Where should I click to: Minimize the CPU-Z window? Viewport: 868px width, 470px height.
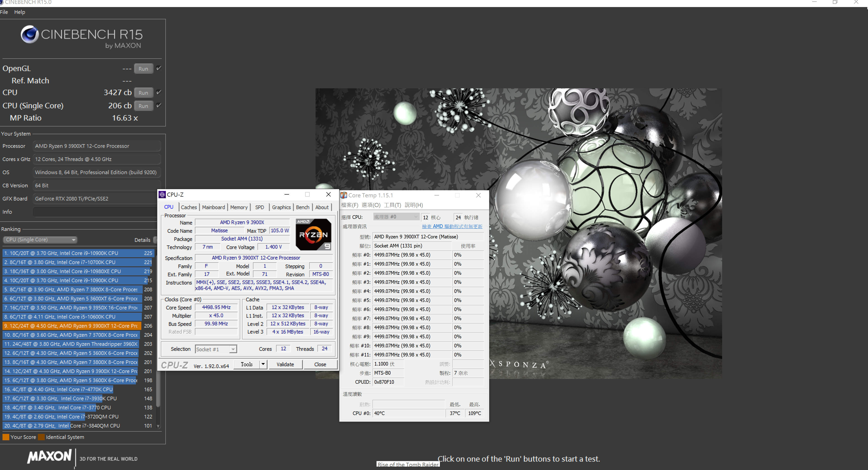coord(287,195)
